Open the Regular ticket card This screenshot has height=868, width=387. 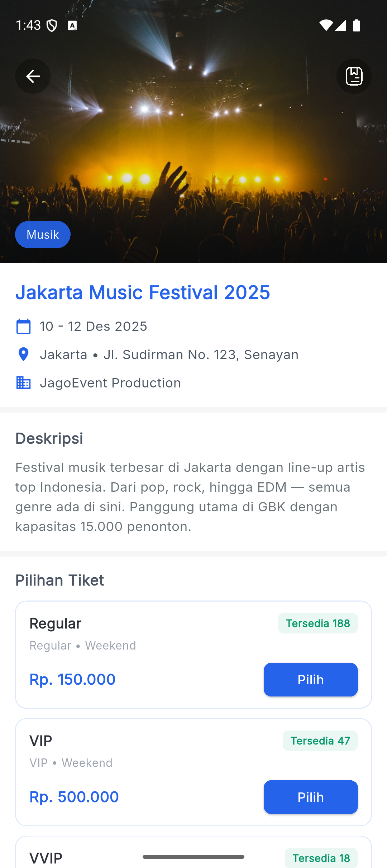pyautogui.click(x=143, y=645)
